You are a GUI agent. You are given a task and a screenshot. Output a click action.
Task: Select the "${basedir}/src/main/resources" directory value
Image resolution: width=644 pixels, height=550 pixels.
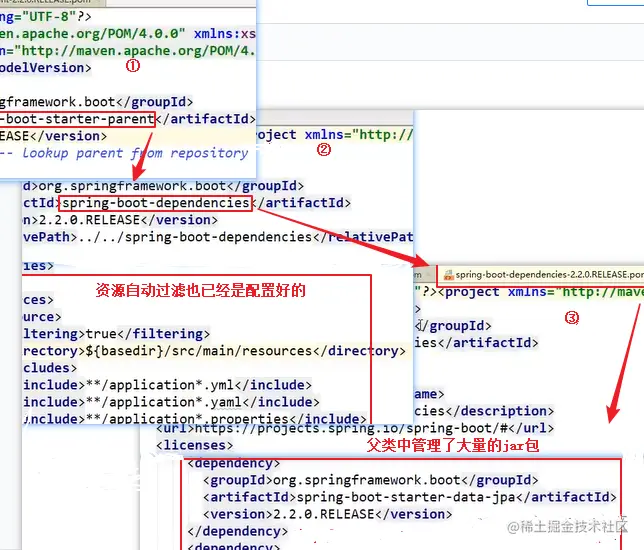(199, 351)
